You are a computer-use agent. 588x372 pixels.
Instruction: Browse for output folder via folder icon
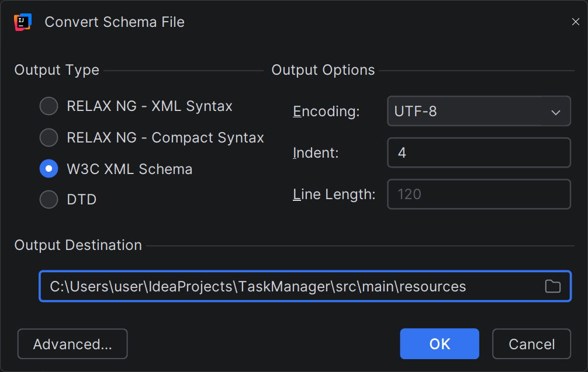pyautogui.click(x=552, y=286)
